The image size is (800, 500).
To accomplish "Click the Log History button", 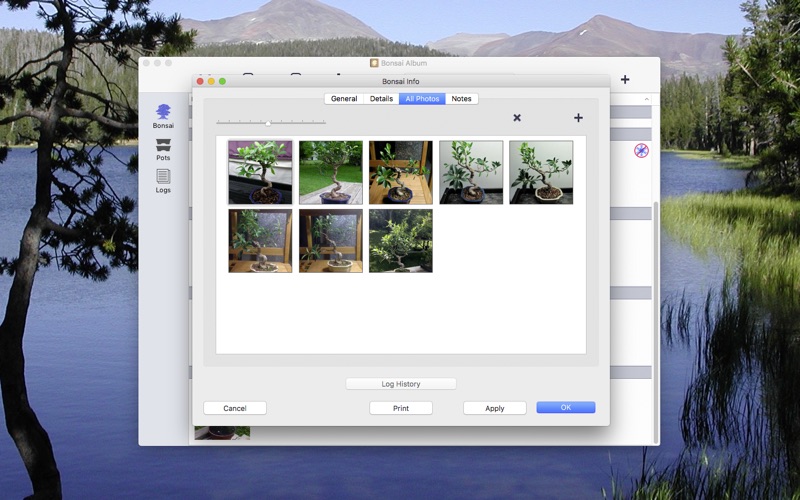I will 401,384.
